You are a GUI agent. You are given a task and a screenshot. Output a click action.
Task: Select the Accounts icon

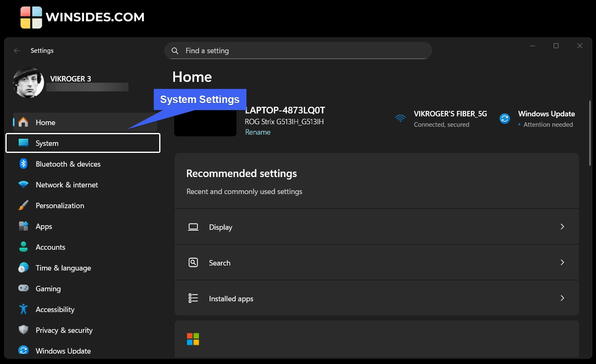point(24,247)
